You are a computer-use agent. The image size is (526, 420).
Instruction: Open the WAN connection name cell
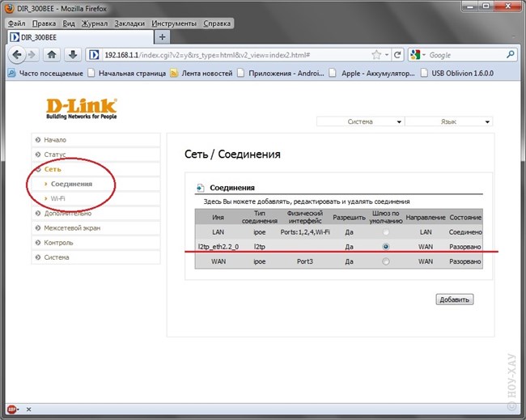coord(218,261)
